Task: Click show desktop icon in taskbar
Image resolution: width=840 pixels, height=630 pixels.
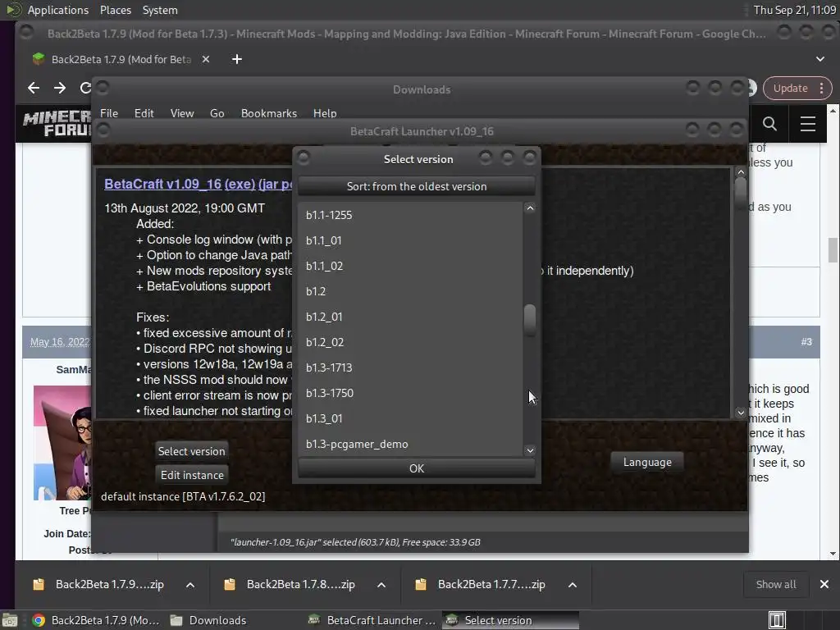Action: click(10, 620)
